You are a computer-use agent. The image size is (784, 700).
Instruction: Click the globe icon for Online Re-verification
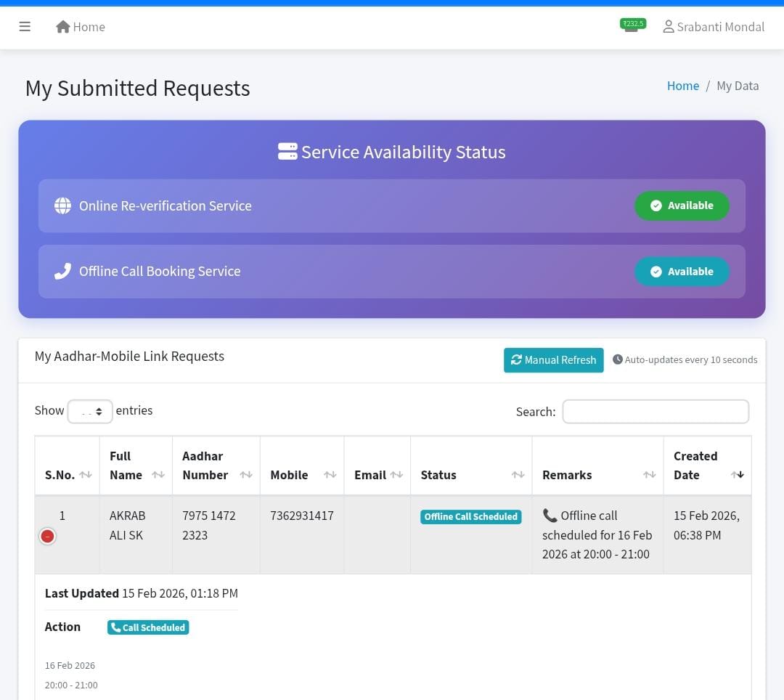click(x=63, y=205)
